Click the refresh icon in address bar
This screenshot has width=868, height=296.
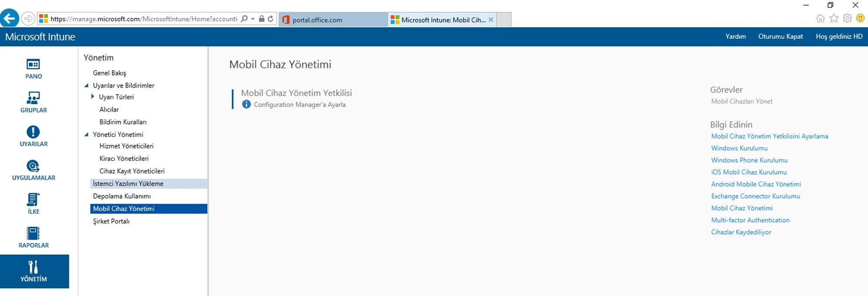coord(271,19)
